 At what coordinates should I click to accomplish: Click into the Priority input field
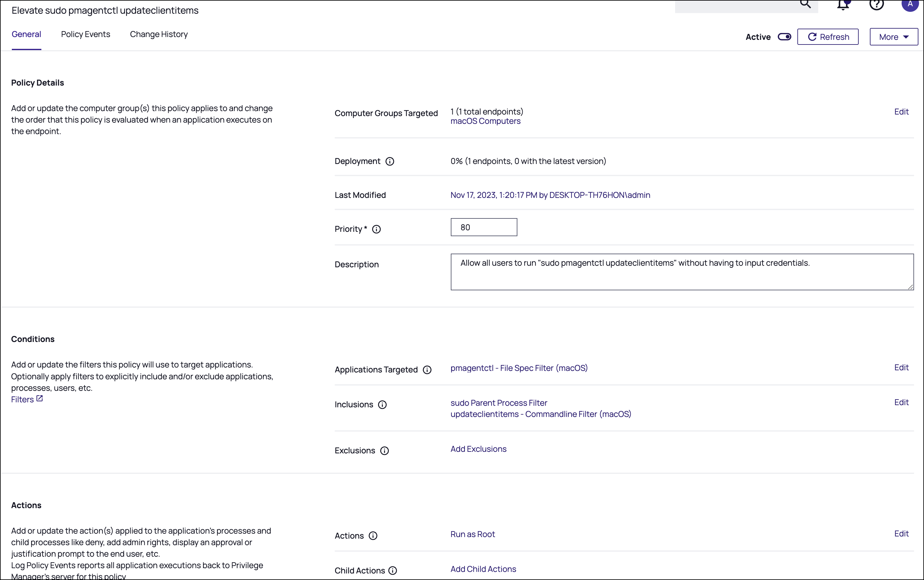tap(484, 227)
